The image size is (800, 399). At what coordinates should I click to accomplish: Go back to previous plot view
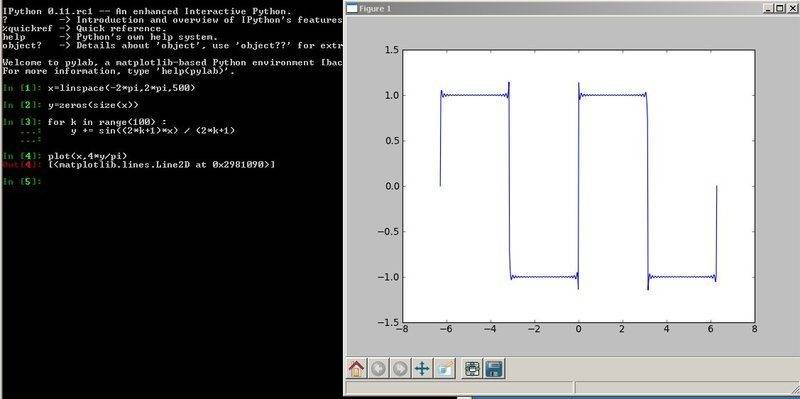[378, 368]
